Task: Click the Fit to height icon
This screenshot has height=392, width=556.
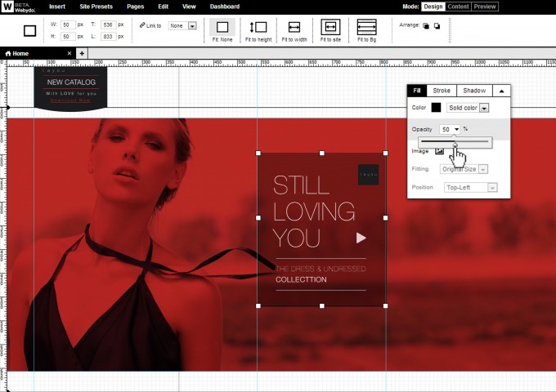Action: (258, 28)
